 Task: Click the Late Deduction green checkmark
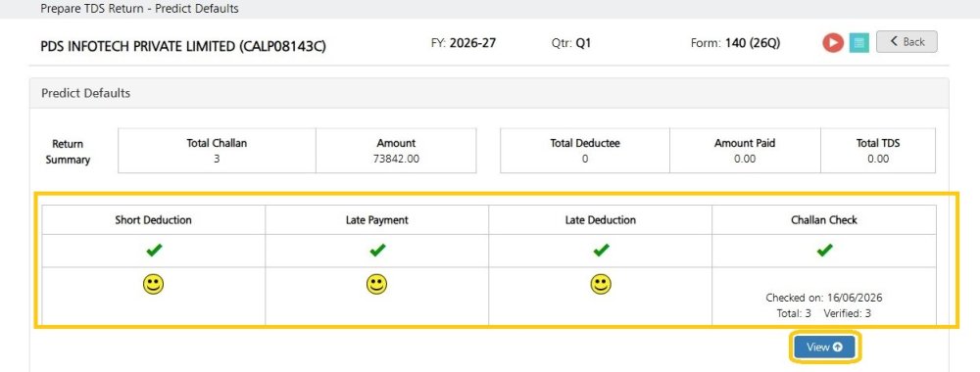point(601,251)
